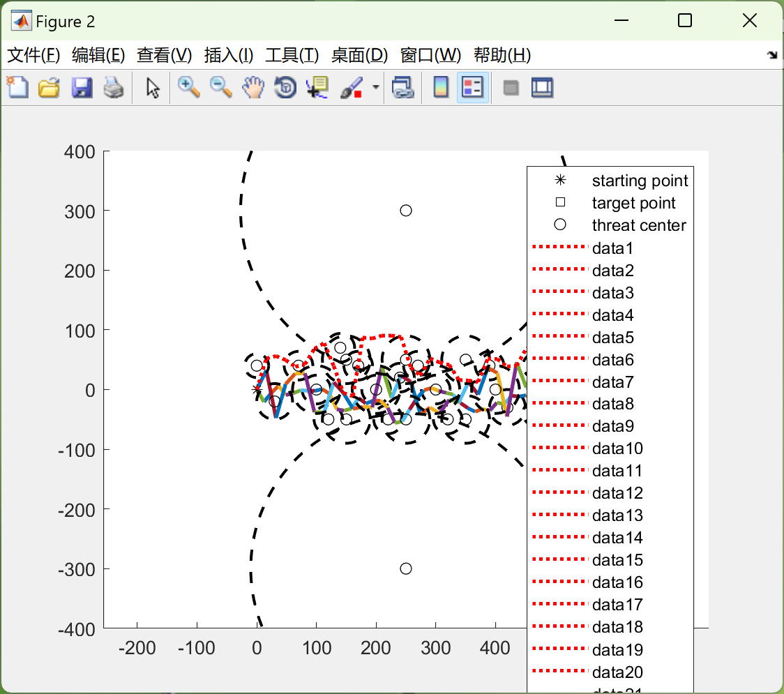The image size is (784, 694).
Task: Click the threat center circle at y=300
Action: tap(406, 211)
